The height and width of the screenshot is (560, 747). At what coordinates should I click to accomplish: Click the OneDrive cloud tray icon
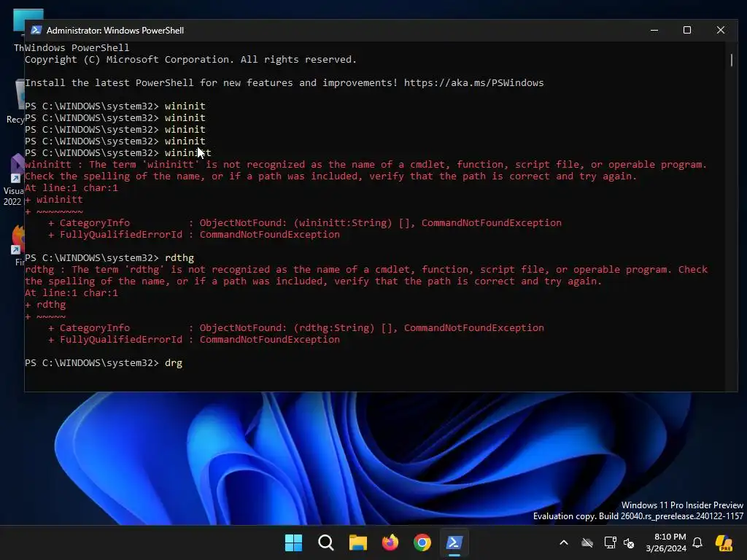click(587, 542)
